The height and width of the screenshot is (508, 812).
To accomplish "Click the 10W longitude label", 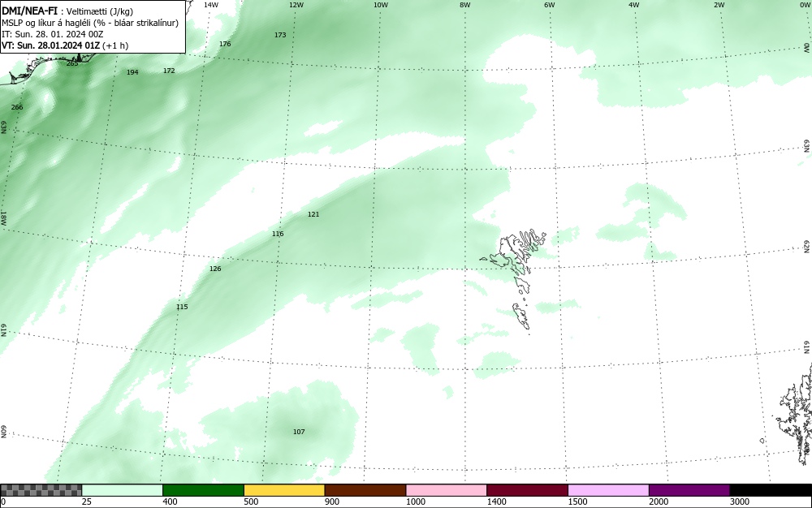I will [x=381, y=5].
